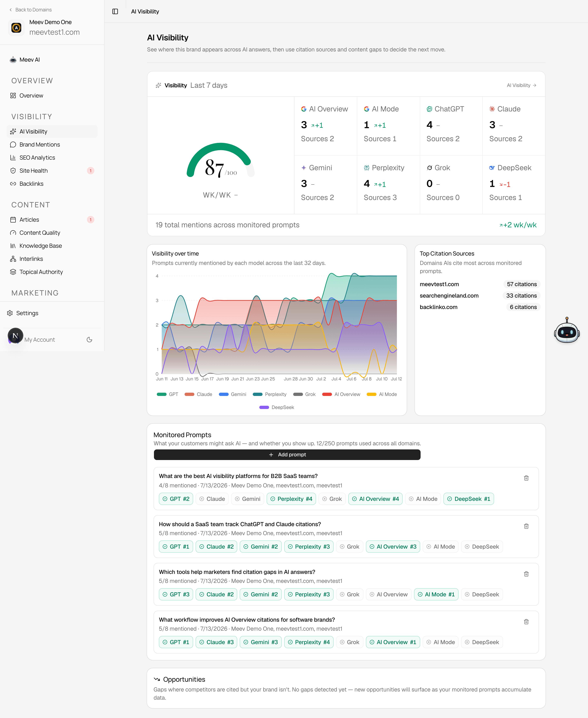Click the 33 citations badge for searchengineland.com
This screenshot has height=718, width=588.
521,296
